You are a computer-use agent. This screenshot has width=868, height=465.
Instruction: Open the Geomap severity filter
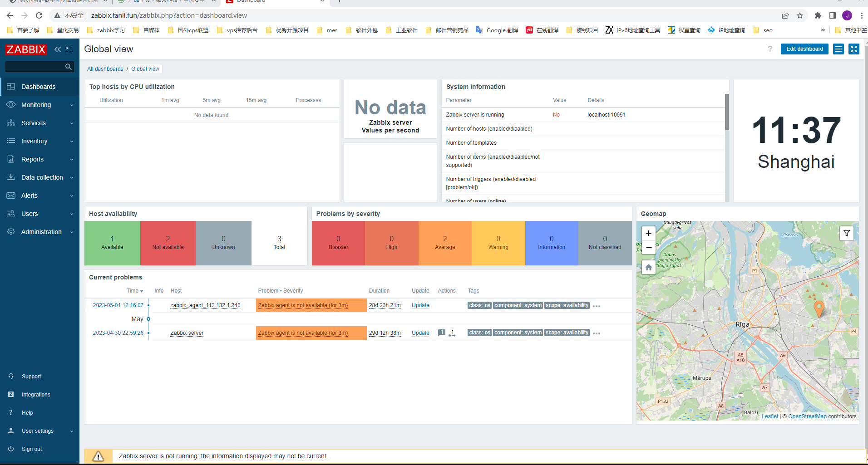pyautogui.click(x=847, y=233)
